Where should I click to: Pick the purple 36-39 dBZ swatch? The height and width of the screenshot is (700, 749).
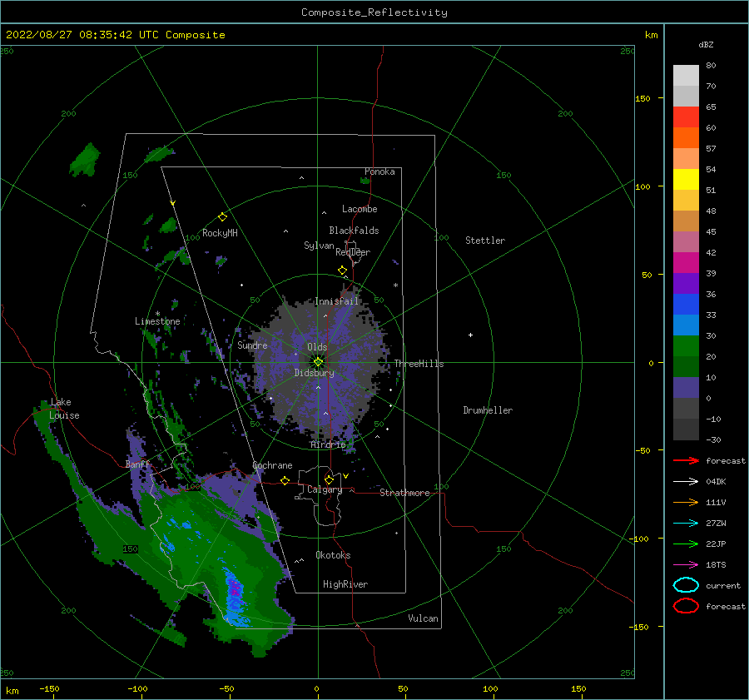click(x=686, y=283)
